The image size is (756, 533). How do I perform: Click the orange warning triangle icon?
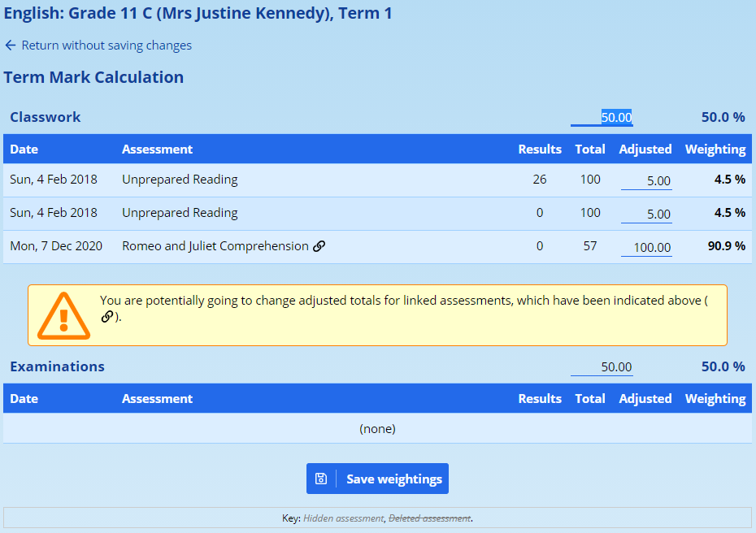[x=63, y=314]
